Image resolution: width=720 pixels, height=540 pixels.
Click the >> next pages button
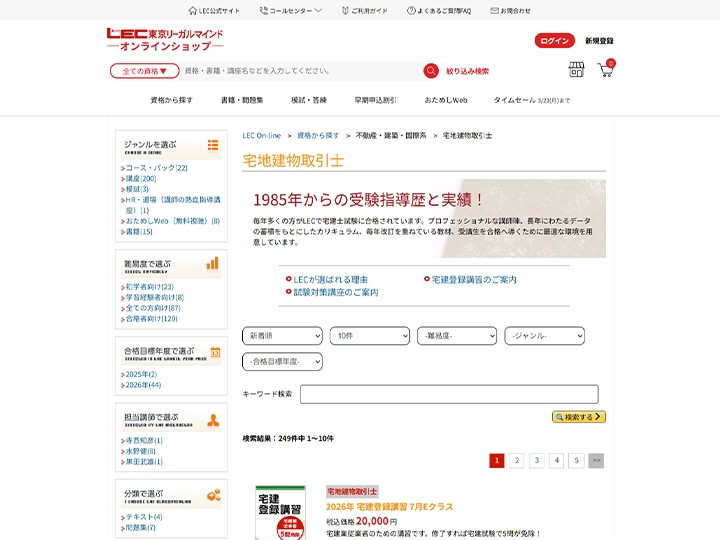[596, 460]
